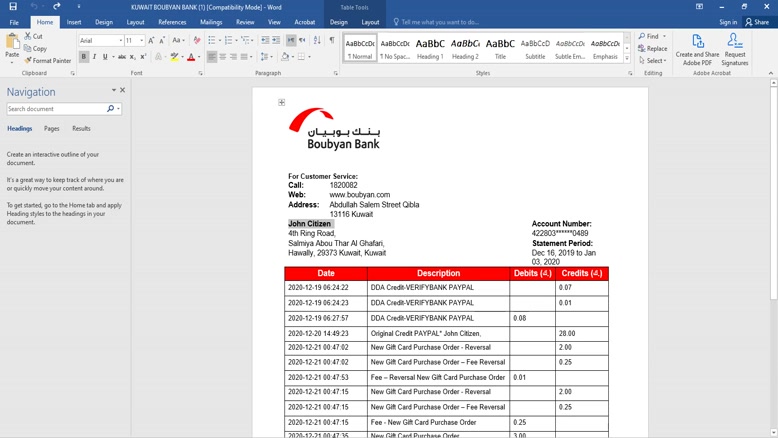Toggle Italic formatting
This screenshot has height=438, width=778.
(x=94, y=57)
